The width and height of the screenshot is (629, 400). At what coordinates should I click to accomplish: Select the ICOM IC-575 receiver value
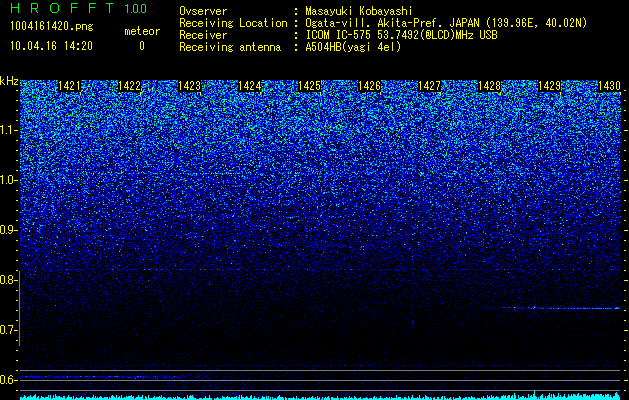(401, 35)
